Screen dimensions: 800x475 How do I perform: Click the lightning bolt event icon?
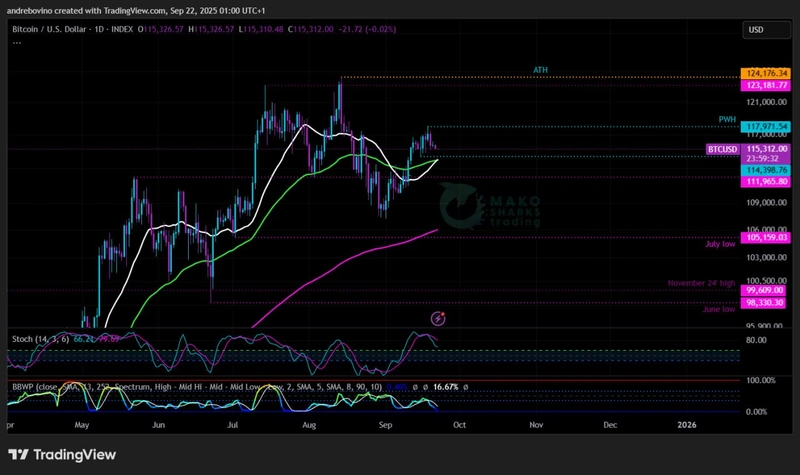coord(437,318)
